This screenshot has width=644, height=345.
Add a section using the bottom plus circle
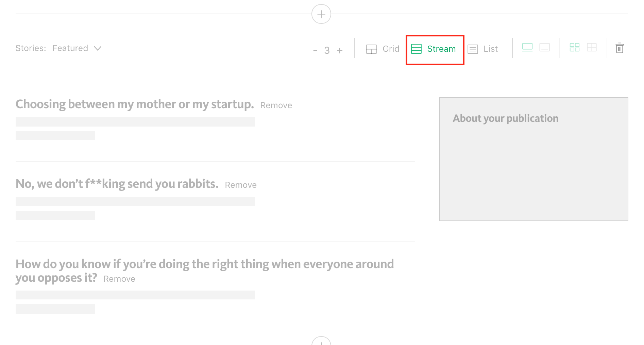point(321,341)
